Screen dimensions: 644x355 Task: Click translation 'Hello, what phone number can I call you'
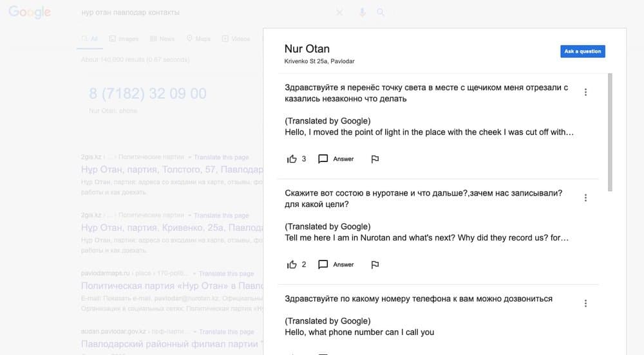point(359,332)
